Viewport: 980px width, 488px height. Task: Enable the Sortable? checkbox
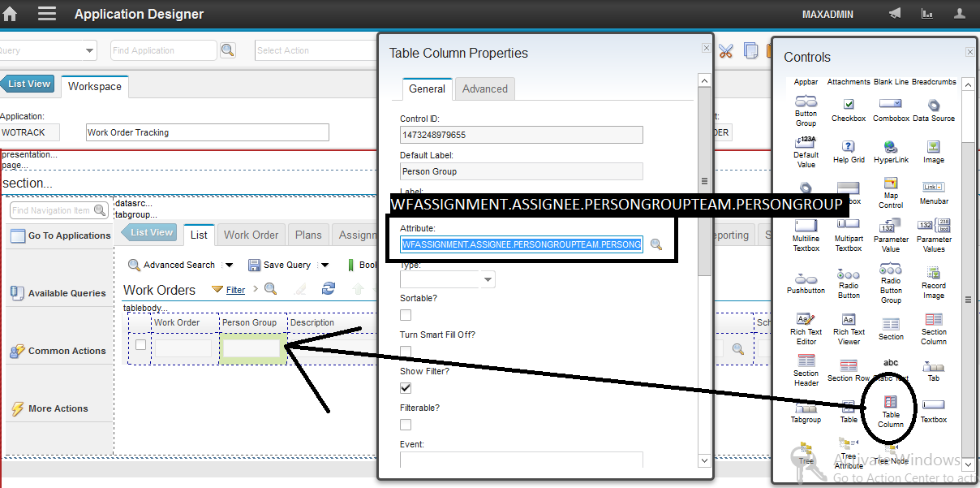tap(405, 315)
